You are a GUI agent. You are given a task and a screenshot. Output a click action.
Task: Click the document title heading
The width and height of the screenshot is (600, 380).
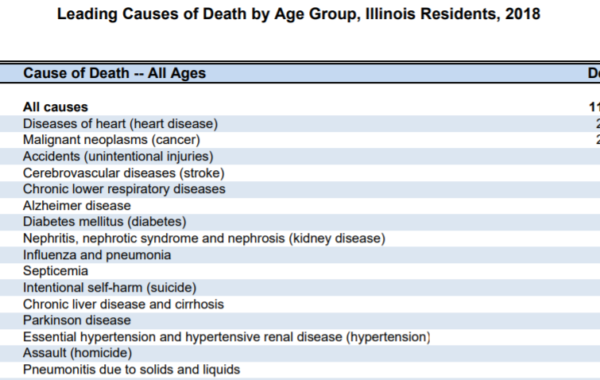[x=298, y=14]
